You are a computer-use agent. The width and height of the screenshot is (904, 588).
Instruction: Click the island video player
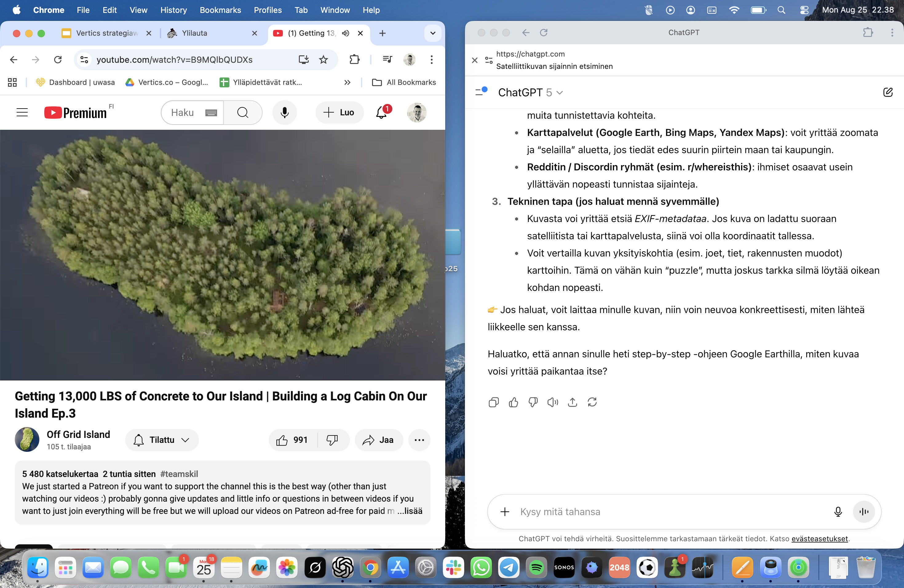coord(222,255)
